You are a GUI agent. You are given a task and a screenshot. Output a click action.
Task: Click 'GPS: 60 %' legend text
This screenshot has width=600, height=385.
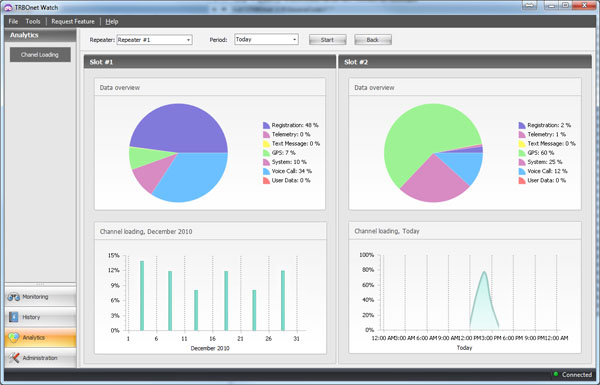(541, 153)
